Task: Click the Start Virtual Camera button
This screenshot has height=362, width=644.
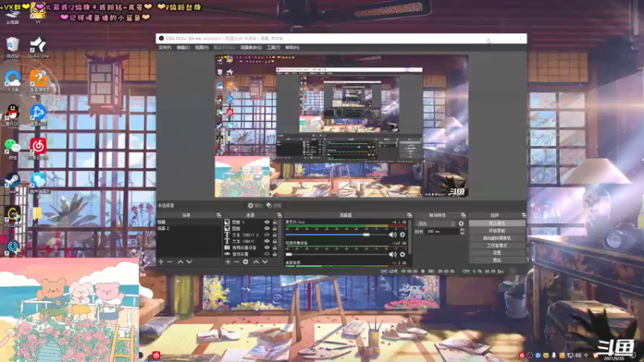Action: (x=497, y=238)
